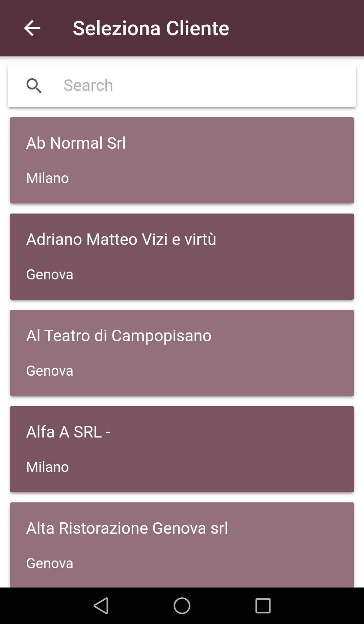Click Milano beneath Alfa A SRL -

click(x=48, y=467)
